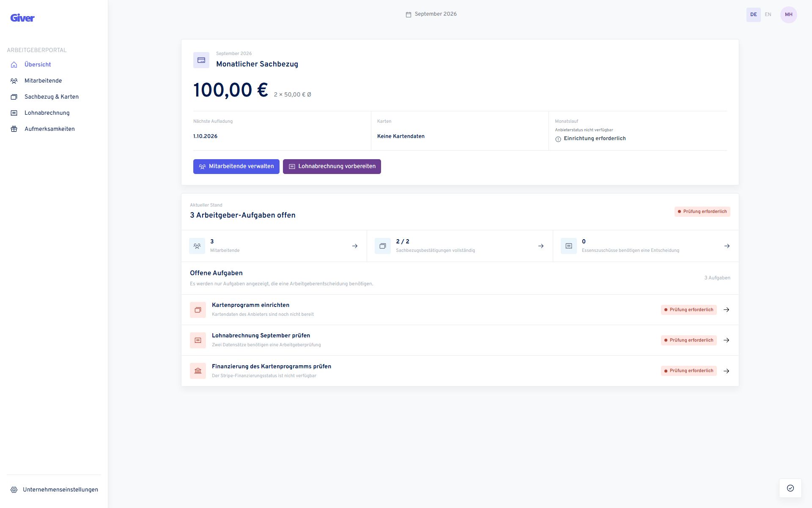Click the cards icon in Sachbezugsbestätigungen tile
The height and width of the screenshot is (508, 812).
pos(383,246)
